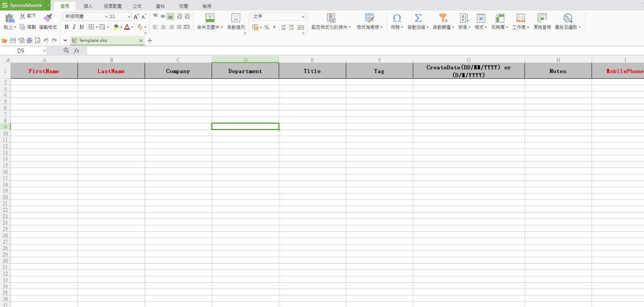Decrease the cell indent
This screenshot has height=307, width=644.
pyautogui.click(x=180, y=16)
